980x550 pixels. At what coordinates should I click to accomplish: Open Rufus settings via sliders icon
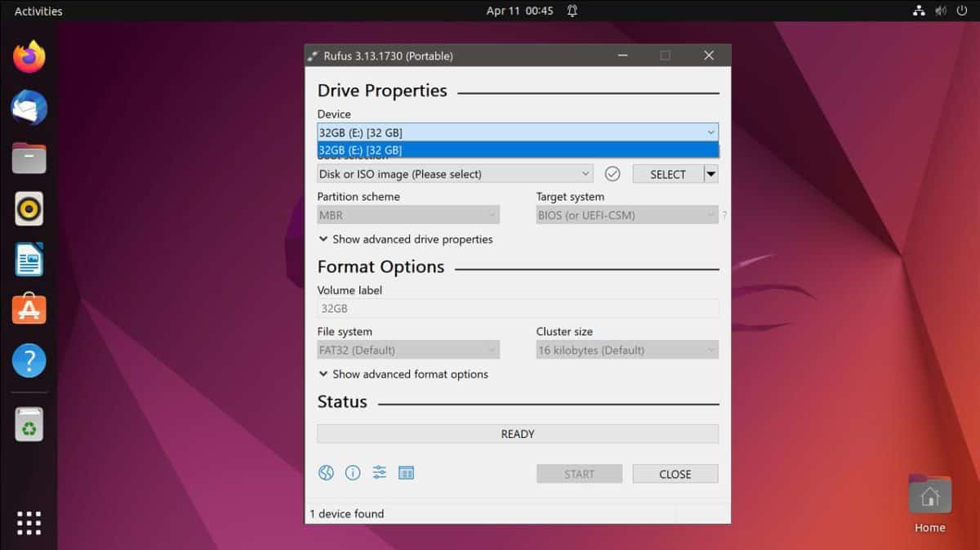coord(379,472)
